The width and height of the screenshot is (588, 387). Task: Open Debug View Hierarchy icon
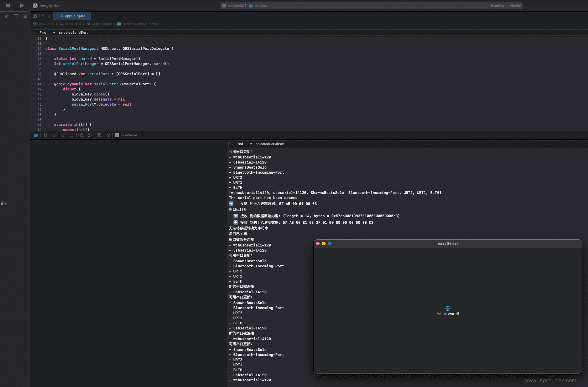point(81,135)
